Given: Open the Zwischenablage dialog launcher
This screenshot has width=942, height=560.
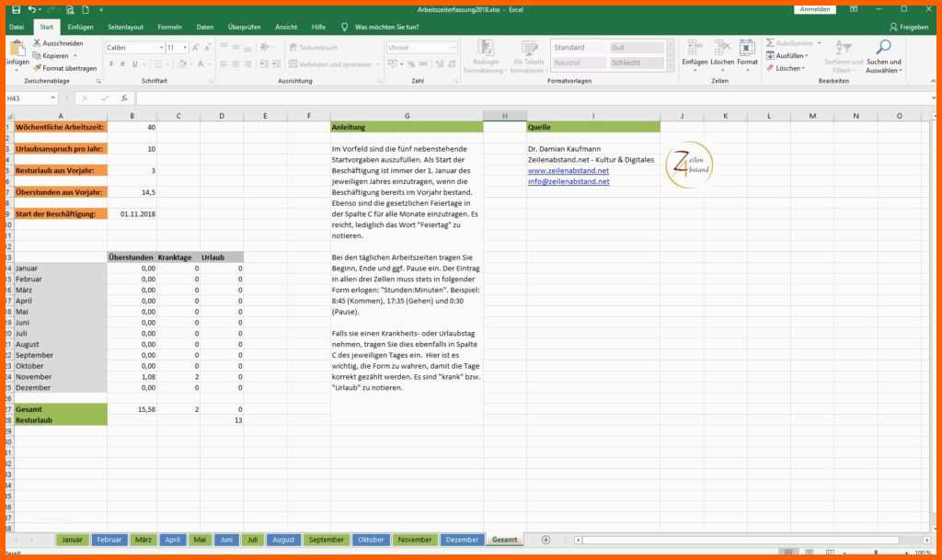Looking at the screenshot, I should 98,81.
